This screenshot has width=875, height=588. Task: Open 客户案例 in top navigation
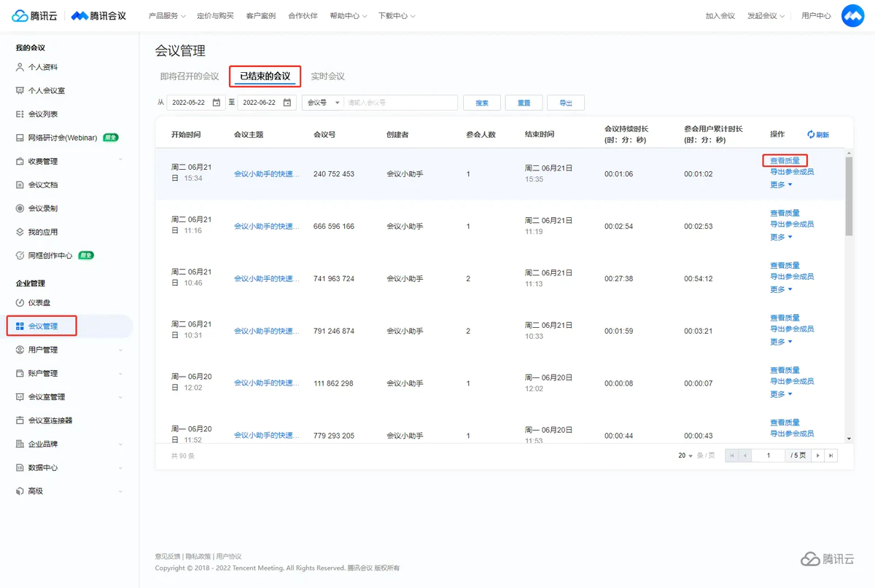coord(261,15)
